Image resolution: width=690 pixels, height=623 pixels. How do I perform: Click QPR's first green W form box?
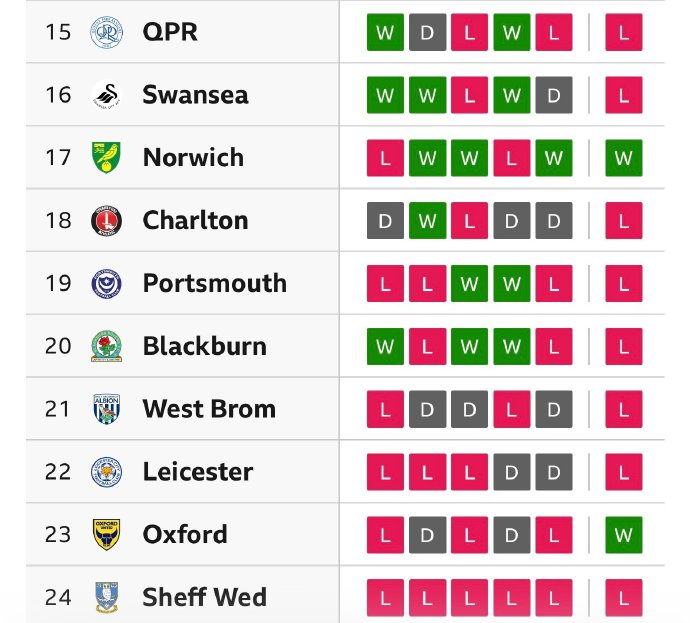point(385,32)
